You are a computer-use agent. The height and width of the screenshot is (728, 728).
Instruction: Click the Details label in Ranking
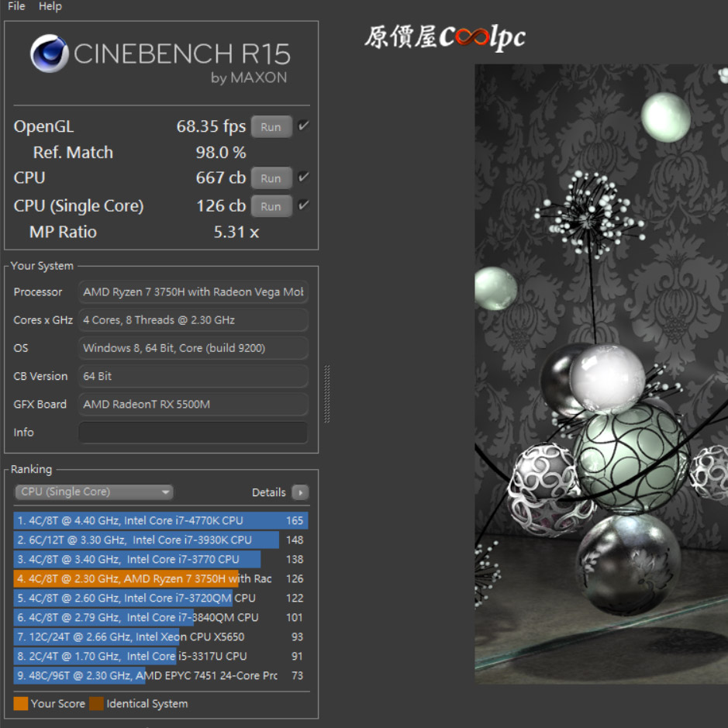[268, 492]
